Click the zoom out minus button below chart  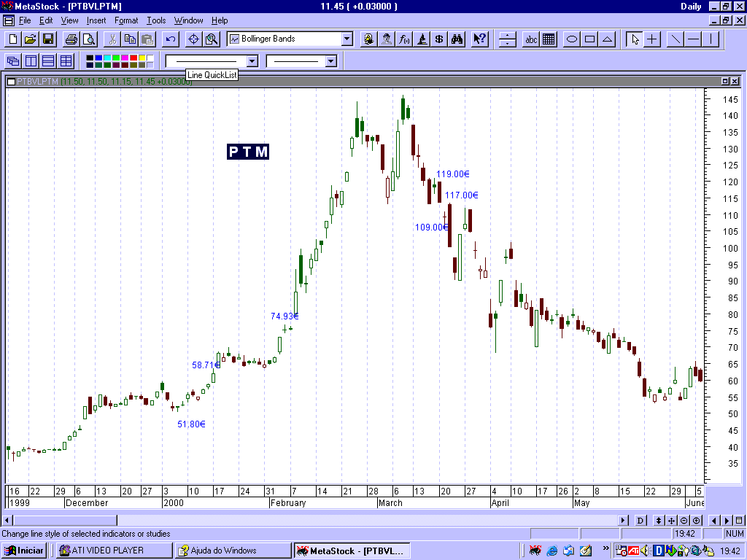[684, 521]
